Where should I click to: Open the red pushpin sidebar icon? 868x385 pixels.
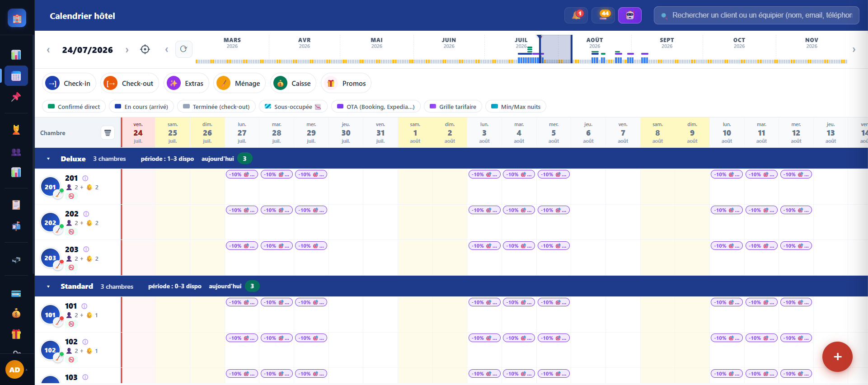point(16,97)
